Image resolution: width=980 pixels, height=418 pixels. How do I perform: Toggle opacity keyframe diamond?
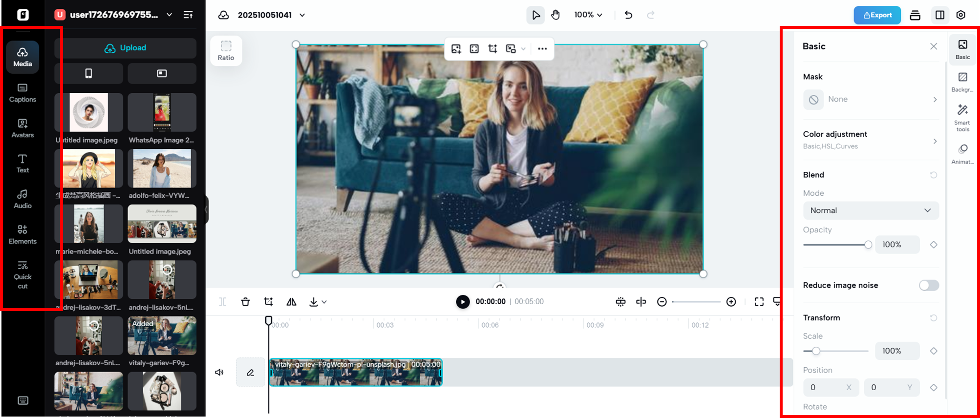934,245
